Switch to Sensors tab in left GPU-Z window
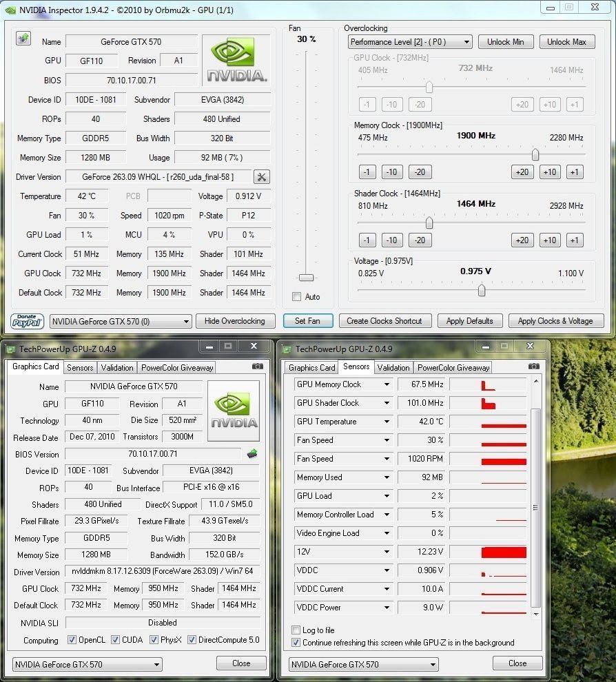 80,368
